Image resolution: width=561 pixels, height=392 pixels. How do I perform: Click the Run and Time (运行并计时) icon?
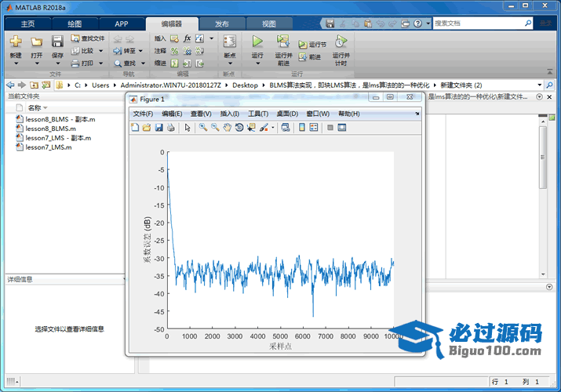click(341, 42)
